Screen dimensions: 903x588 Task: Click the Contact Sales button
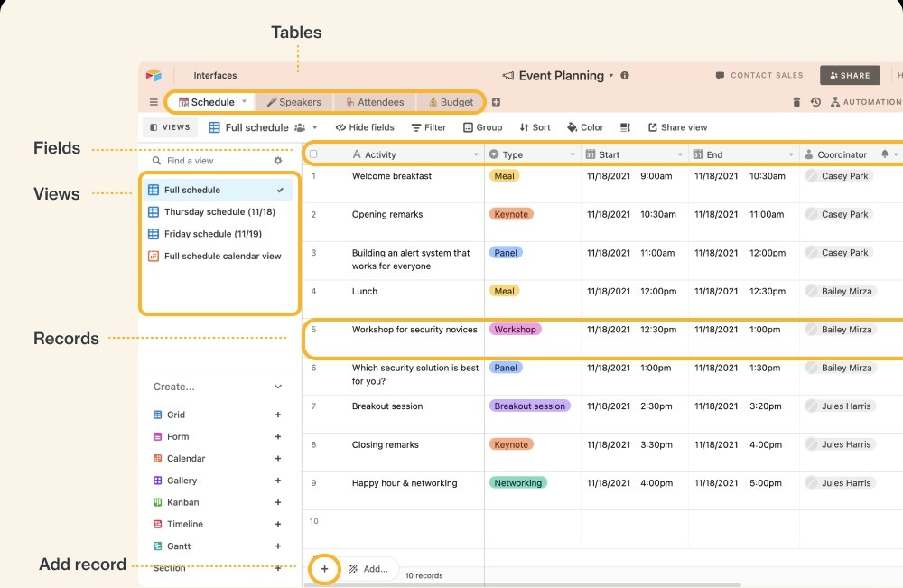tap(759, 76)
